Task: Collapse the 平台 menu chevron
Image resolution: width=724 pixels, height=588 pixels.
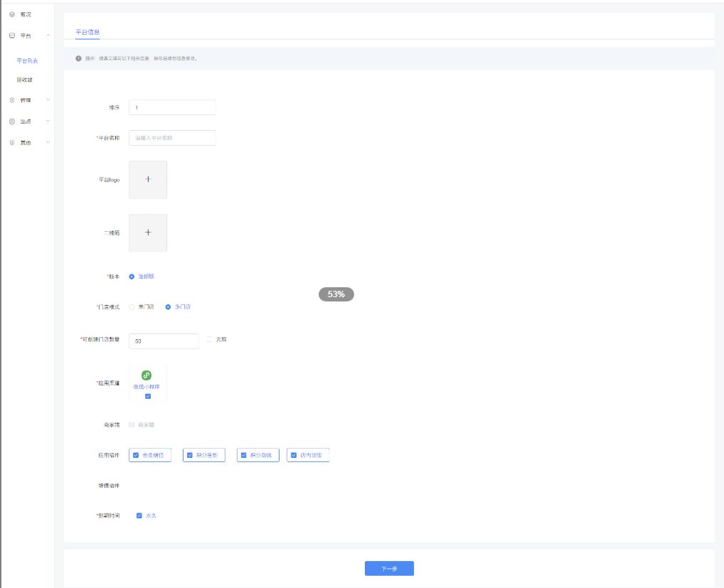Action: (x=48, y=36)
